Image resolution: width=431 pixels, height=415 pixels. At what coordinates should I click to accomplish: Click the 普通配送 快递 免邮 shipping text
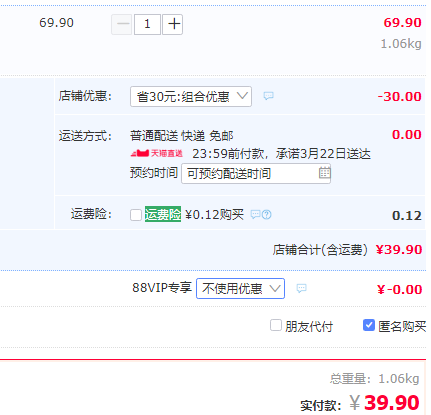click(x=182, y=136)
